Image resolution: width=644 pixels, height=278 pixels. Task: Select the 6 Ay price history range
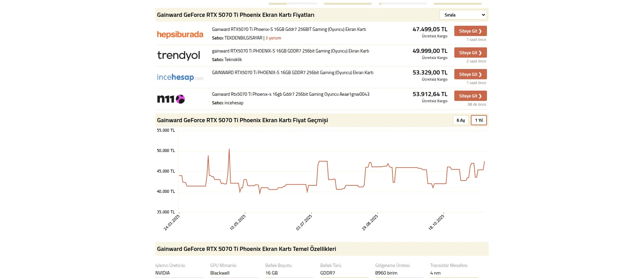click(x=460, y=120)
